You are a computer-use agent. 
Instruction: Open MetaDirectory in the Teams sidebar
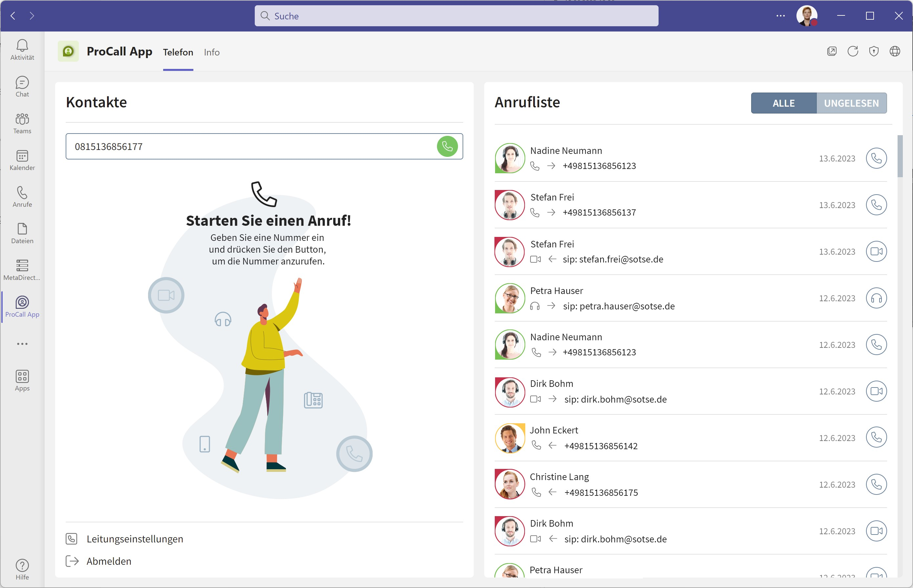pos(22,270)
